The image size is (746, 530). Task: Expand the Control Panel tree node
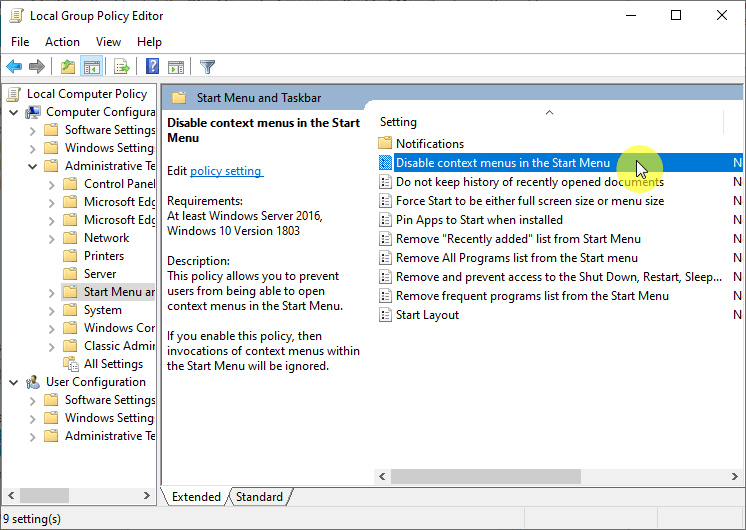pyautogui.click(x=51, y=184)
